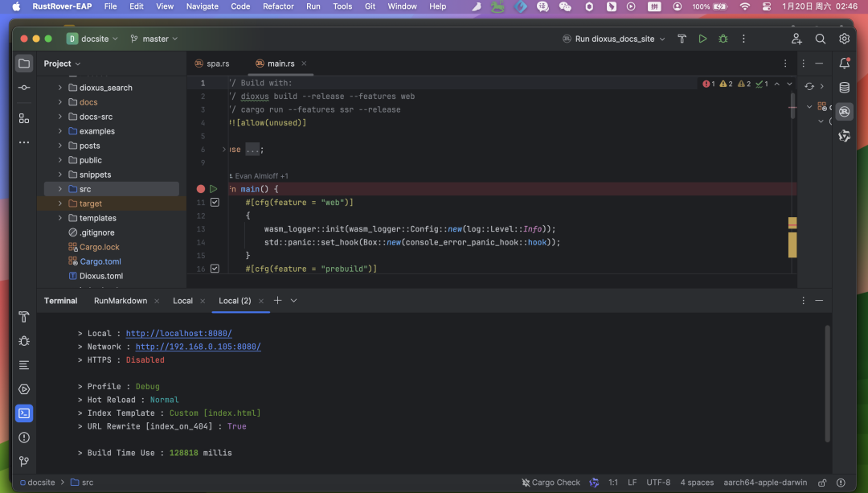Toggle the web feature cfg checkbox
868x493 pixels.
click(x=215, y=203)
